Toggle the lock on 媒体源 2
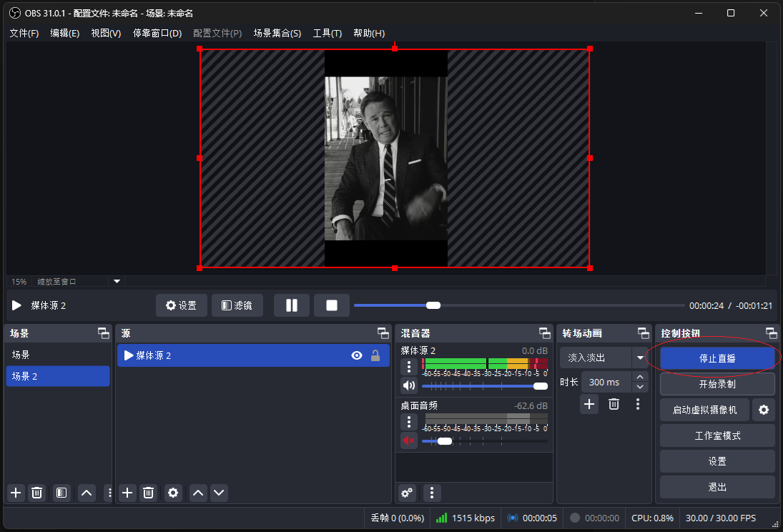 click(375, 355)
